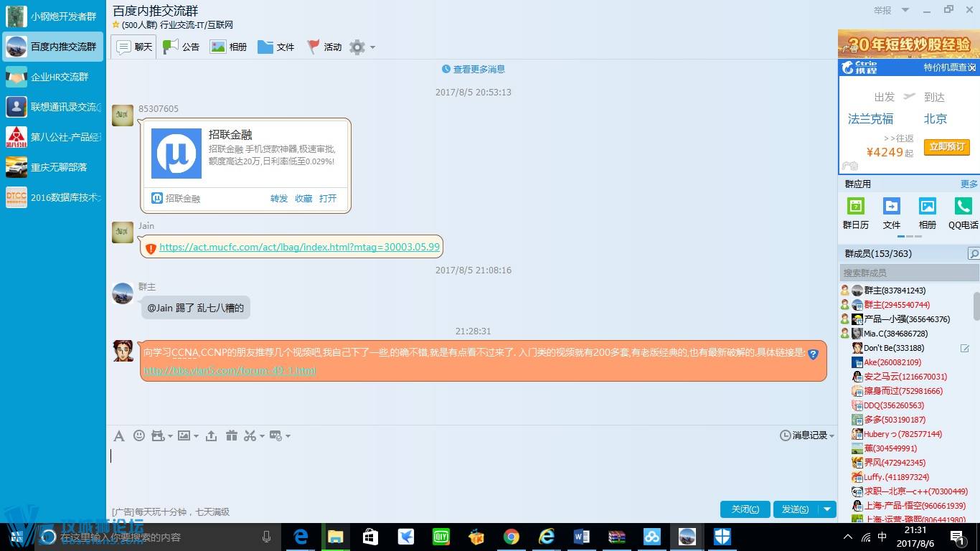Select member 产品—小强(365646376)

907,319
